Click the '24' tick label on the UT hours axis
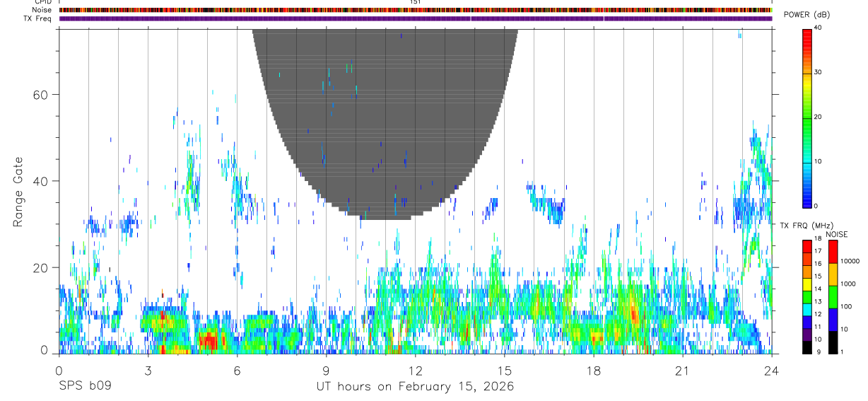This screenshot has width=868, height=401. 771,370
